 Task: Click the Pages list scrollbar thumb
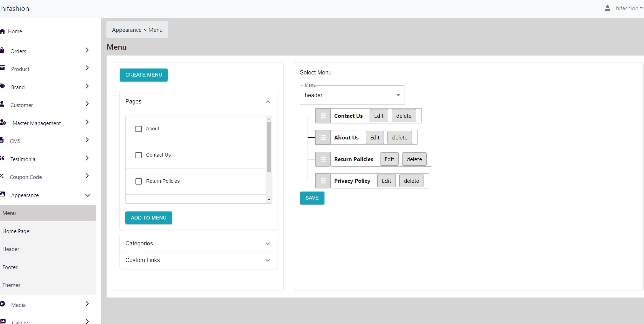(x=269, y=147)
